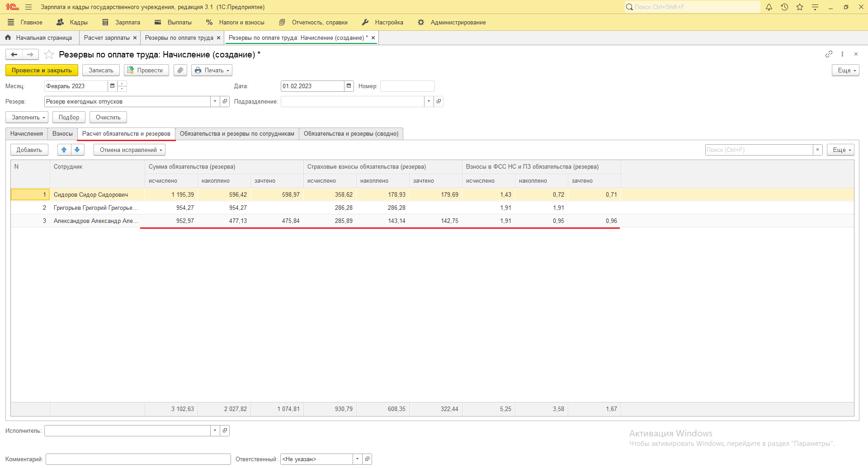Image resolution: width=868 pixels, height=468 pixels.
Task: Open the Заполнить dropdown button
Action: pyautogui.click(x=27, y=118)
